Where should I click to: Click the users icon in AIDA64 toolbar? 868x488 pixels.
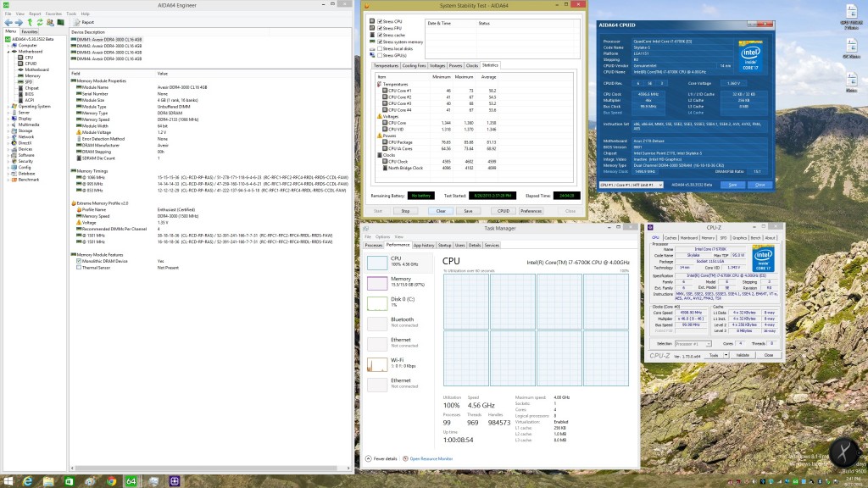click(50, 22)
